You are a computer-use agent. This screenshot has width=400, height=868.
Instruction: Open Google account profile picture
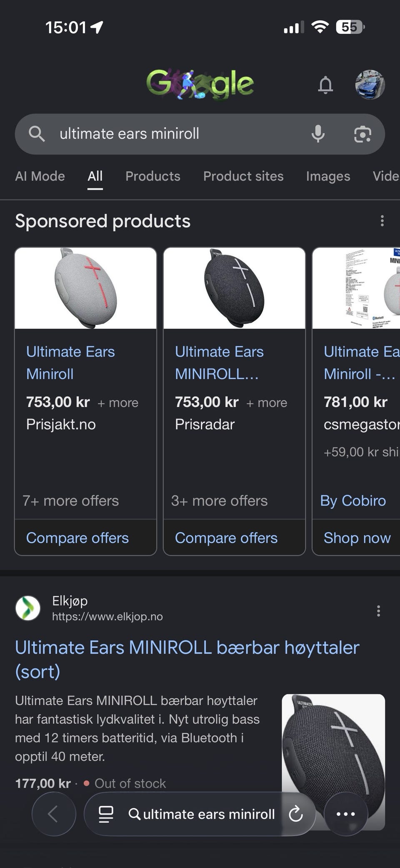370,85
